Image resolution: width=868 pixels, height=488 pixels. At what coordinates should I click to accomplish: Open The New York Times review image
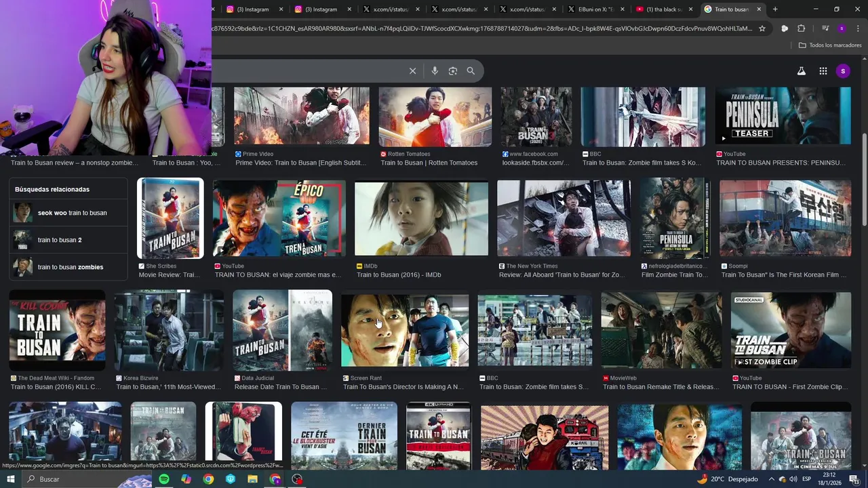564,218
